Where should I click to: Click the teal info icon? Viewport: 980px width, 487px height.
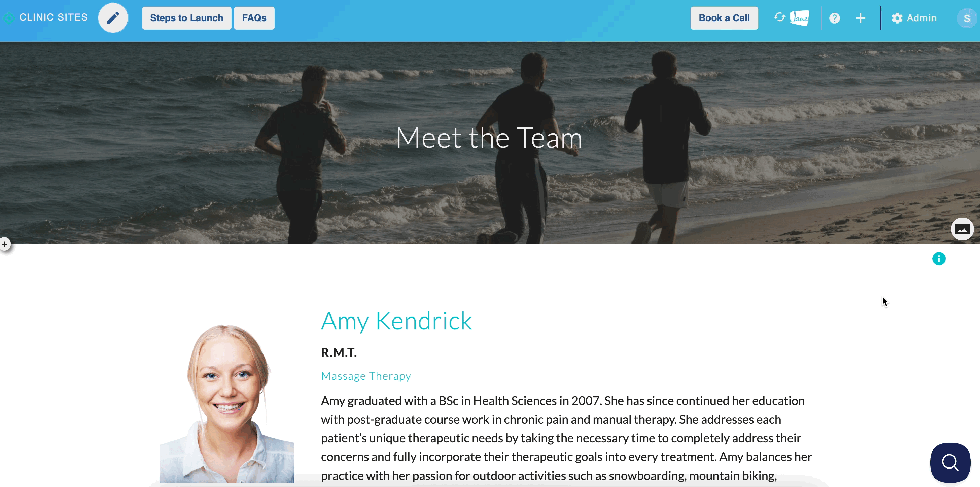coord(939,259)
